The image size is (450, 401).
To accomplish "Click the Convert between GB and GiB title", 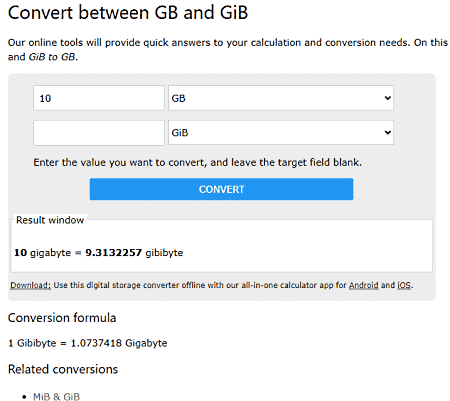I will 128,13.
